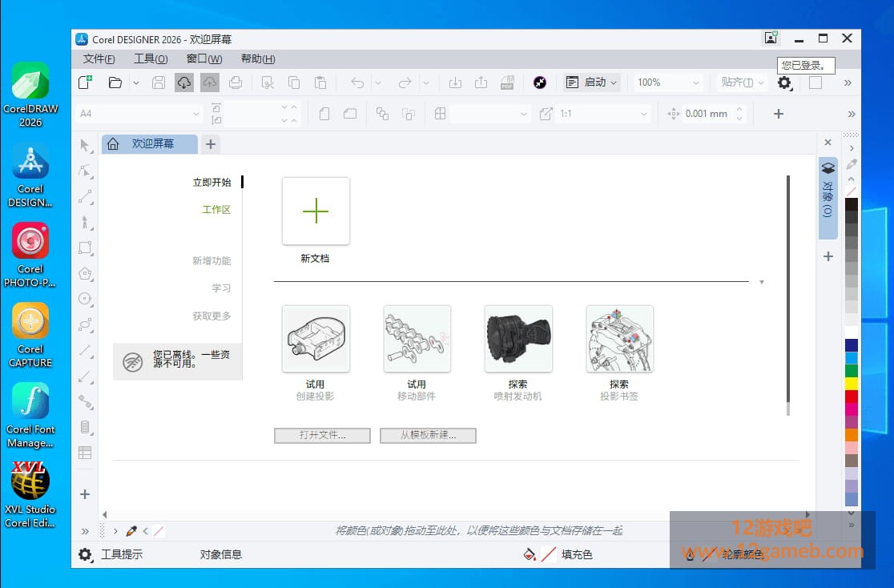This screenshot has width=894, height=588.
Task: Click the Objects layers docker icon
Action: pyautogui.click(x=828, y=167)
